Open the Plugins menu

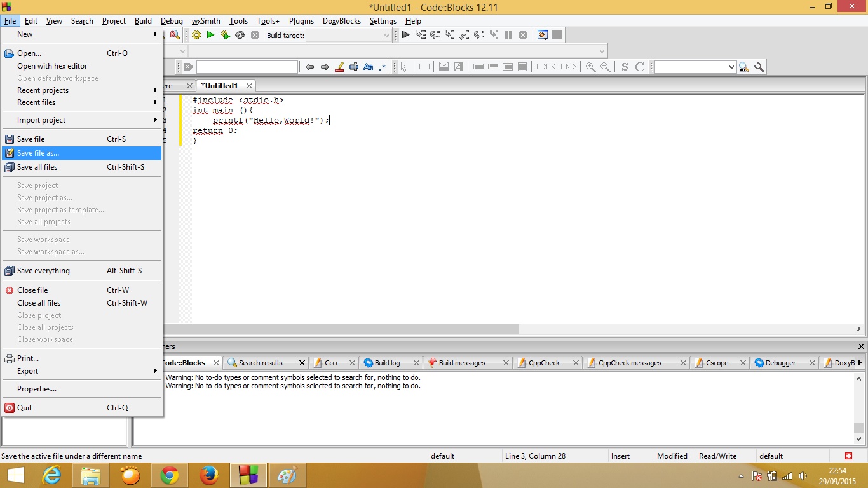[301, 21]
